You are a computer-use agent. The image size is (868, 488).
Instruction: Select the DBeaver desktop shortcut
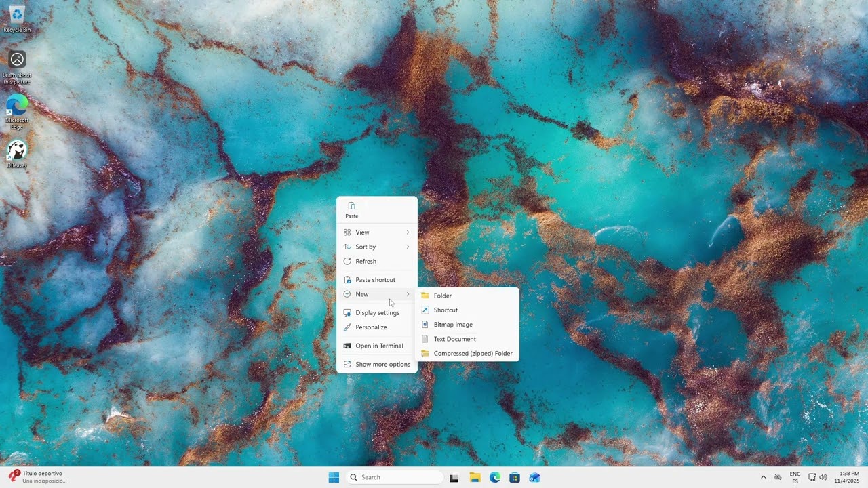(17, 154)
